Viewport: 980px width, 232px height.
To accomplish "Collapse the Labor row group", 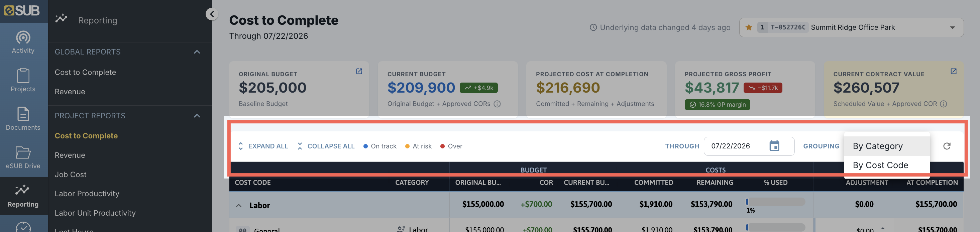I will coord(239,205).
